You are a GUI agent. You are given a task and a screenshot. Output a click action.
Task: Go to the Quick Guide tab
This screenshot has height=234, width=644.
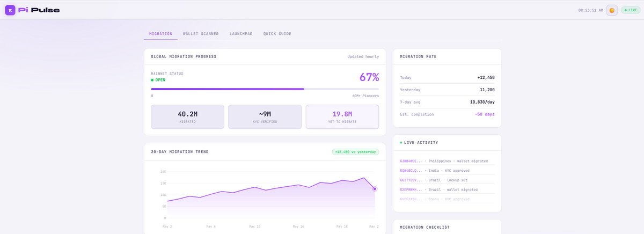tap(277, 34)
